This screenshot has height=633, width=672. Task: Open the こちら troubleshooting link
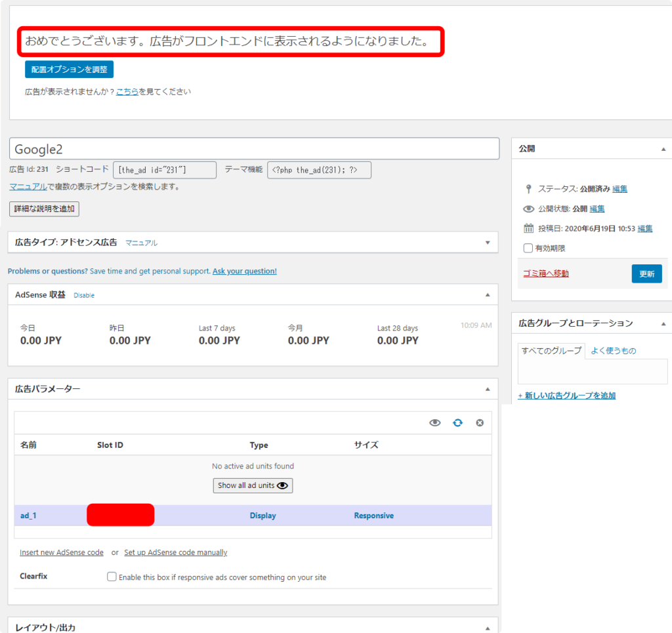127,91
